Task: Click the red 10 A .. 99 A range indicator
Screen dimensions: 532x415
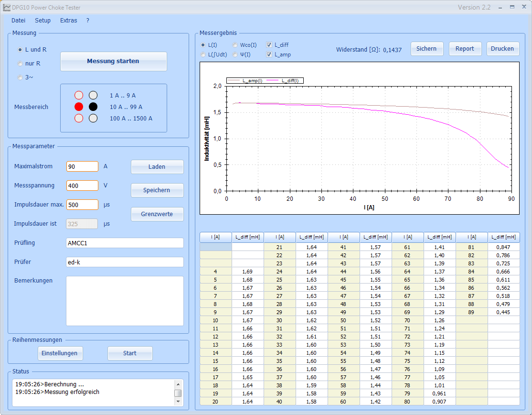Action: tap(79, 107)
